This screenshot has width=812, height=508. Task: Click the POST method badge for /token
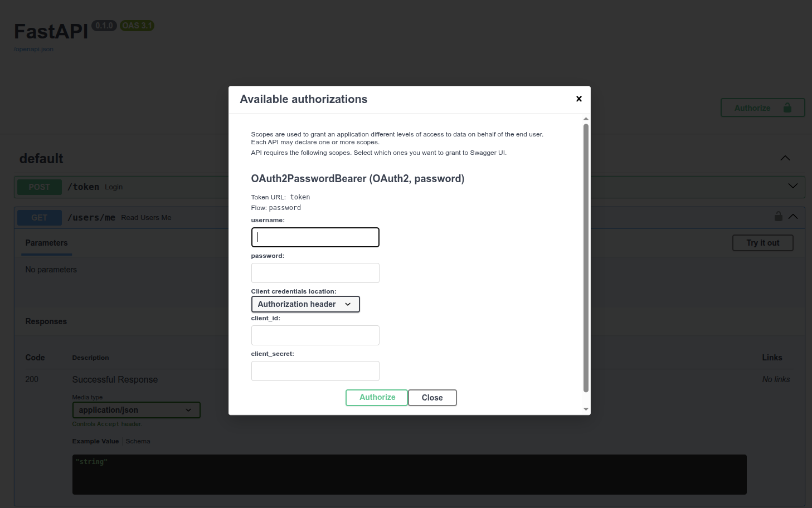[x=40, y=187]
